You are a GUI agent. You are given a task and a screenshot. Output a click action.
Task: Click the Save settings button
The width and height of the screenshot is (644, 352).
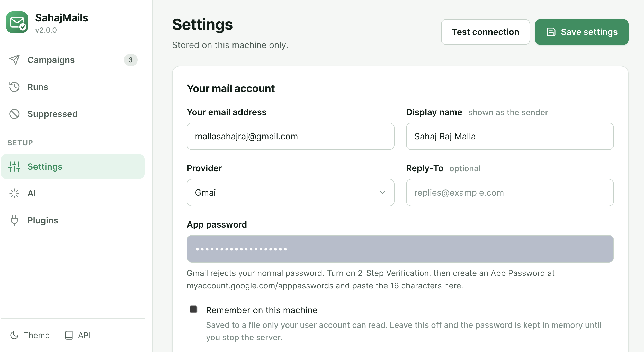coord(582,32)
